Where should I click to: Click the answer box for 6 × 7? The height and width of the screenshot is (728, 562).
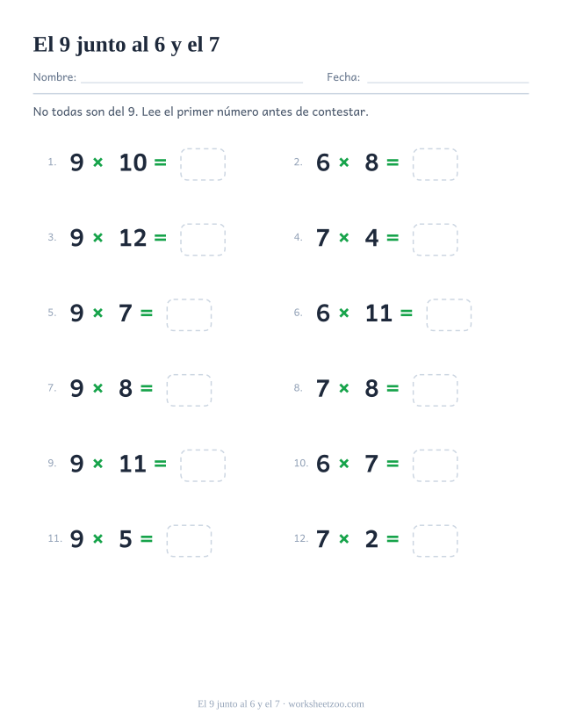(x=435, y=465)
